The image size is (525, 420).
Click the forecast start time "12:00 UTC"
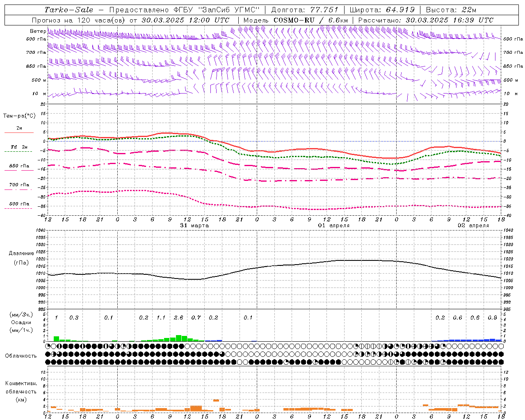210,20
